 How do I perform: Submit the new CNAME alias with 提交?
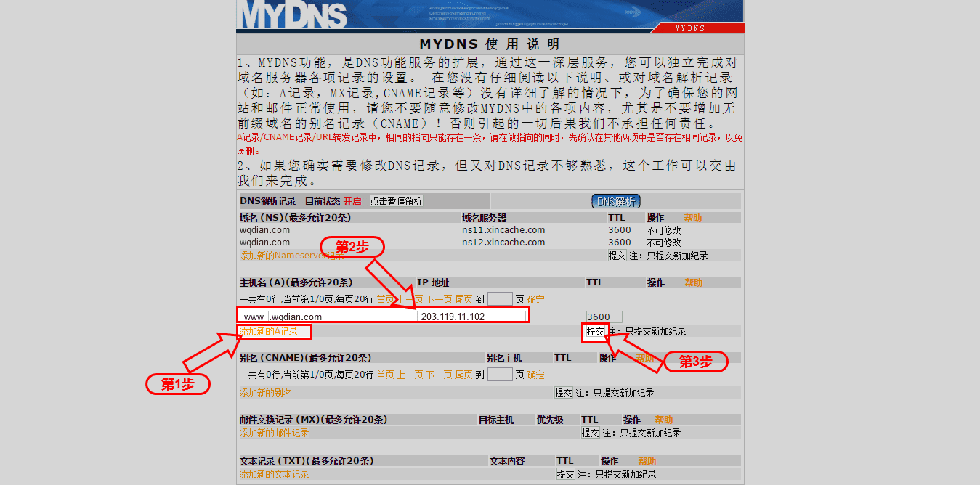[564, 393]
